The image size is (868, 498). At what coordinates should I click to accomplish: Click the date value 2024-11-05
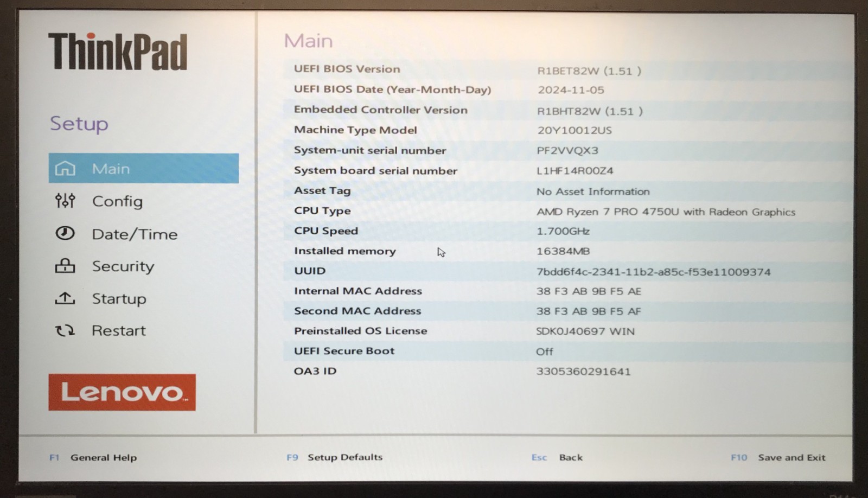[x=571, y=90]
